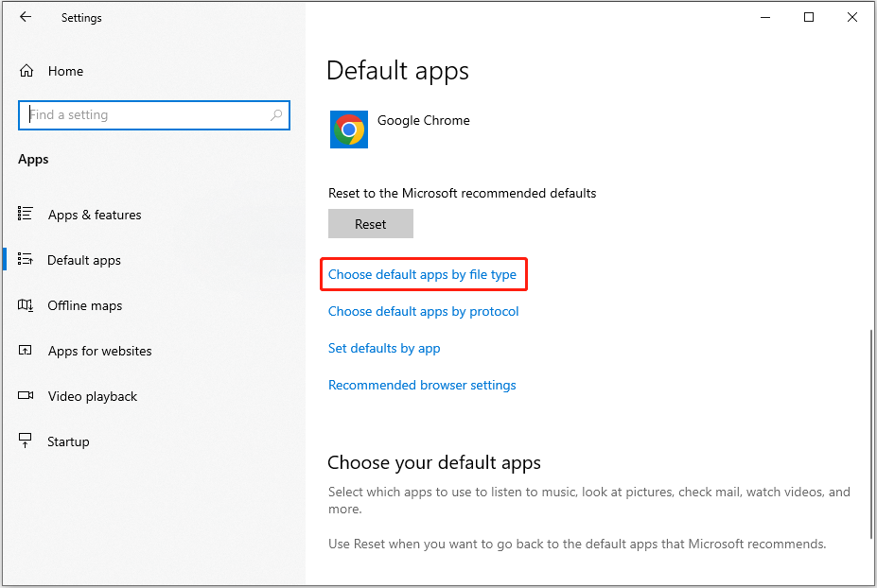The image size is (877, 588).
Task: Click Reset to the Microsoft recommended defaults text
Action: 462,194
